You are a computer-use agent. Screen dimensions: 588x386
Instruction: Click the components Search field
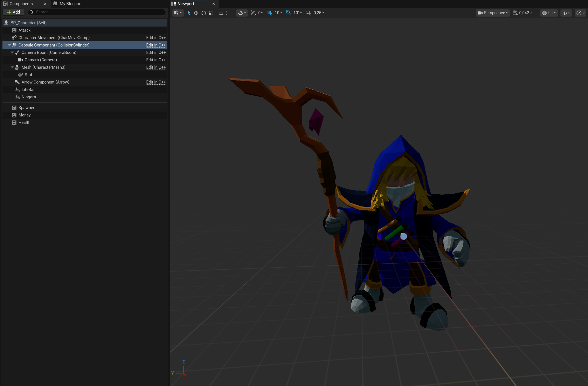coord(97,12)
